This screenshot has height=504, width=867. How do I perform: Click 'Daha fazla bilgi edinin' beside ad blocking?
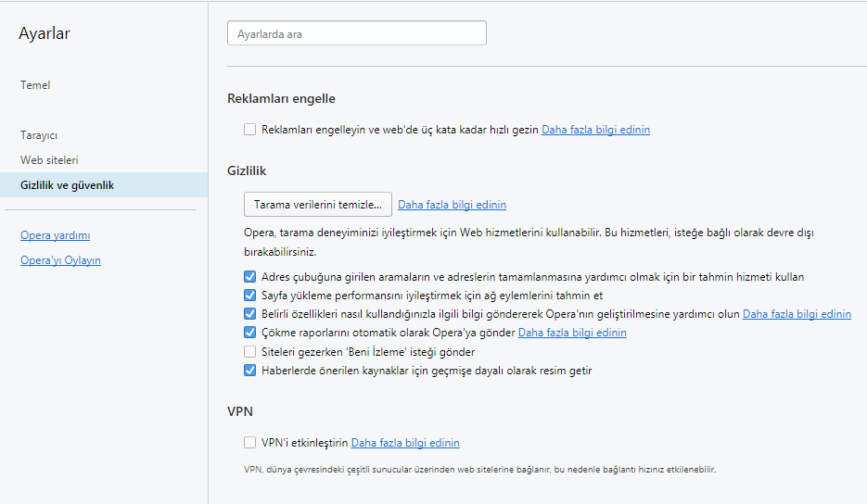click(595, 130)
